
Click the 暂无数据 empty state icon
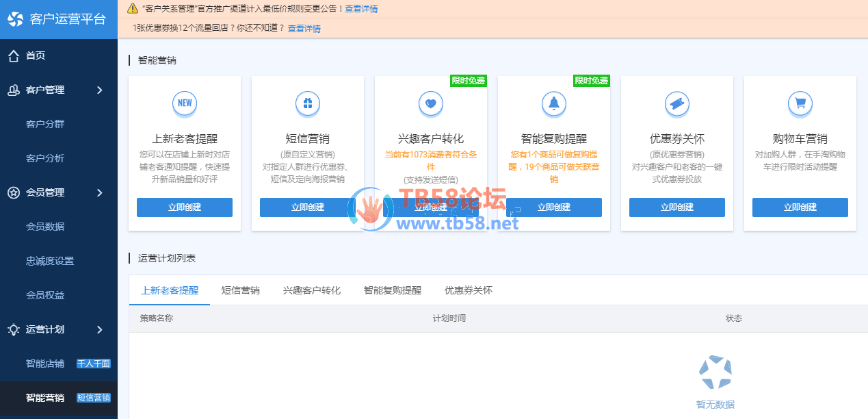click(x=715, y=374)
